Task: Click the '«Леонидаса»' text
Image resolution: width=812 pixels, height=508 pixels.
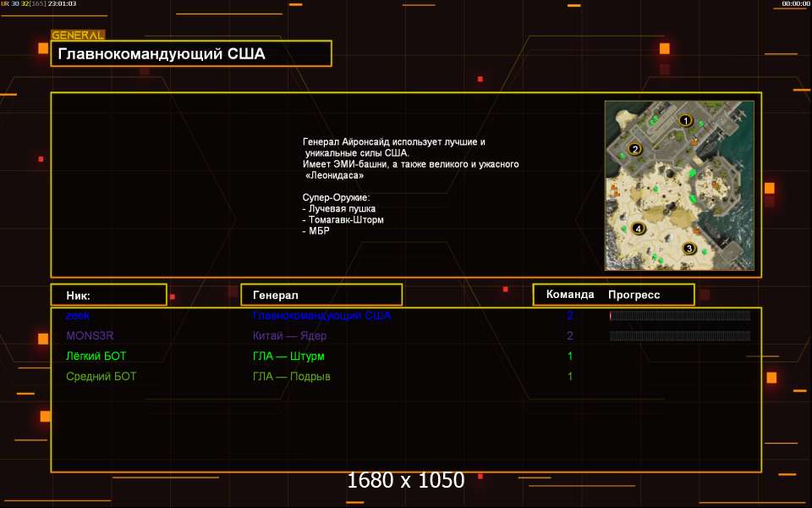Action: (335, 175)
